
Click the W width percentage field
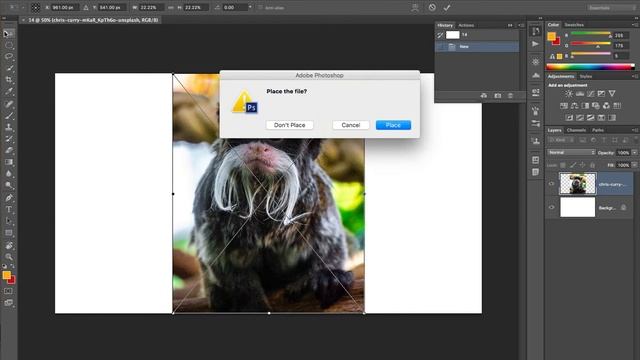[151, 7]
